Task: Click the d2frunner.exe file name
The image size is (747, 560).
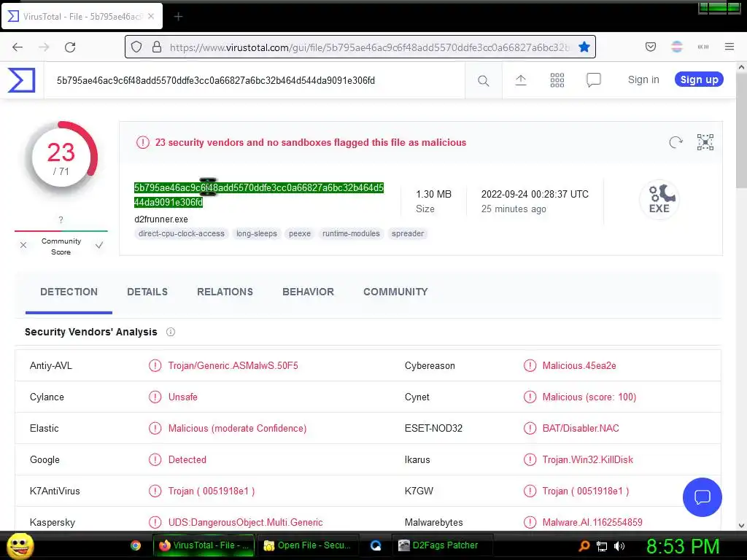Action: point(161,219)
